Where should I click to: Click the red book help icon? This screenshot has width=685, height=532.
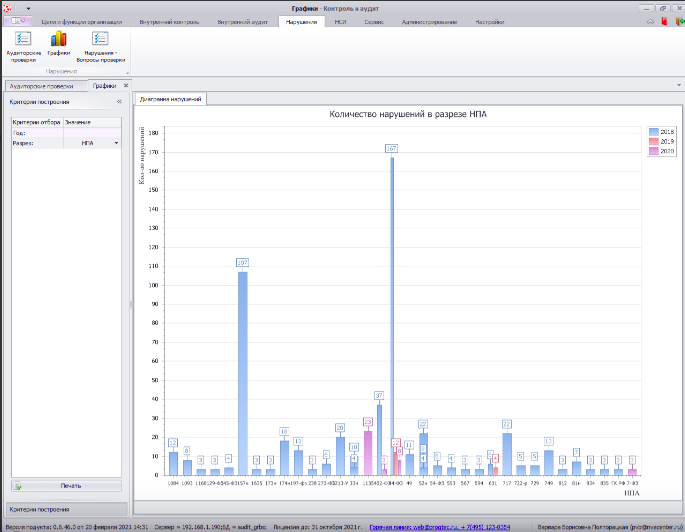click(x=664, y=21)
